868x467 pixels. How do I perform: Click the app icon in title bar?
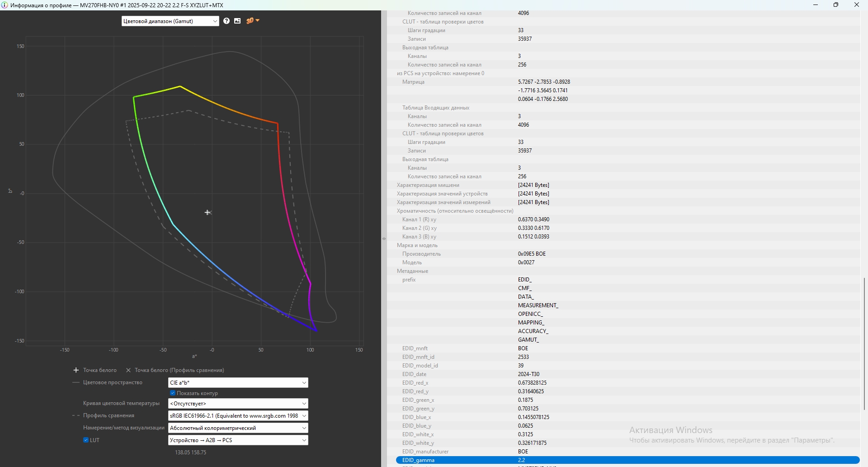[5, 5]
